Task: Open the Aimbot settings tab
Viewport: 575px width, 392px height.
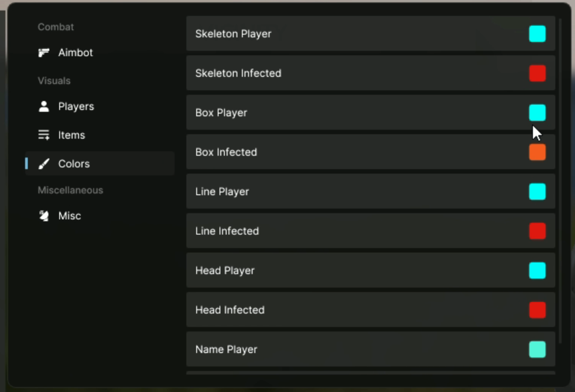Action: [75, 53]
